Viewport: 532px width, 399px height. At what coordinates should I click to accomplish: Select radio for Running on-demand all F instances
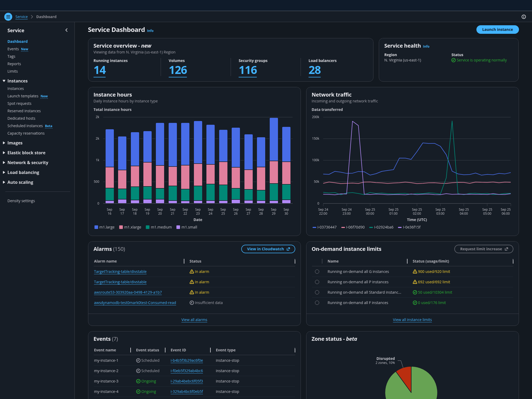click(317, 303)
